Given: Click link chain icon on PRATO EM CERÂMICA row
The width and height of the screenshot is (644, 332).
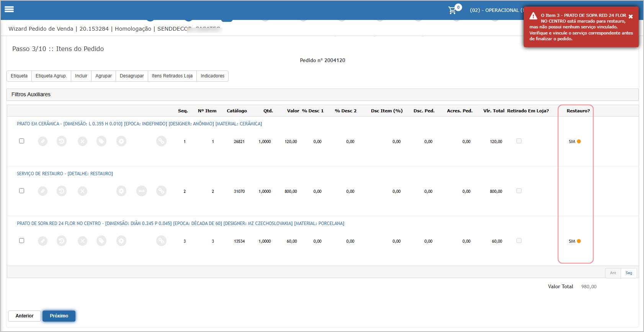Looking at the screenshot, I should (x=161, y=141).
